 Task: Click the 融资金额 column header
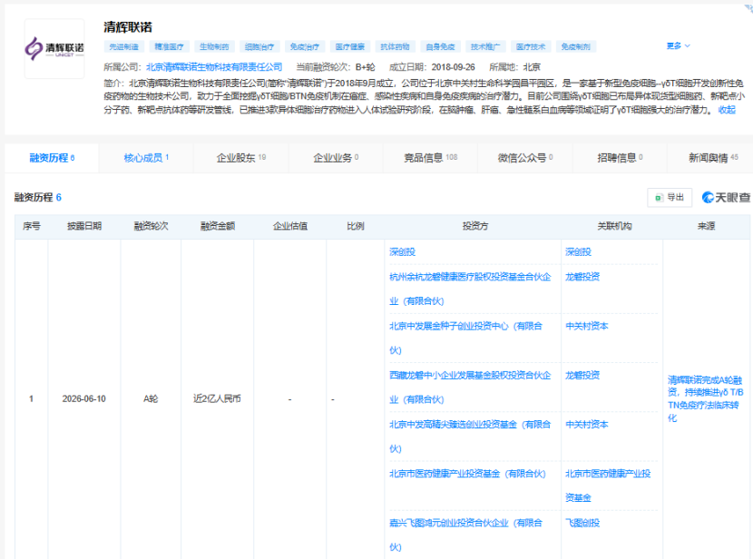click(x=218, y=226)
